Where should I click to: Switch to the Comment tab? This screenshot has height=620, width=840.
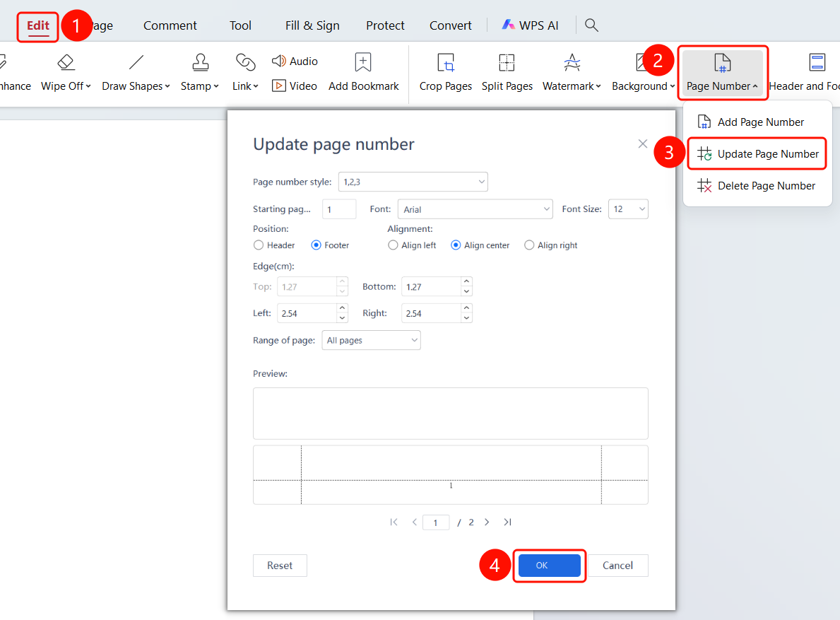click(x=170, y=25)
